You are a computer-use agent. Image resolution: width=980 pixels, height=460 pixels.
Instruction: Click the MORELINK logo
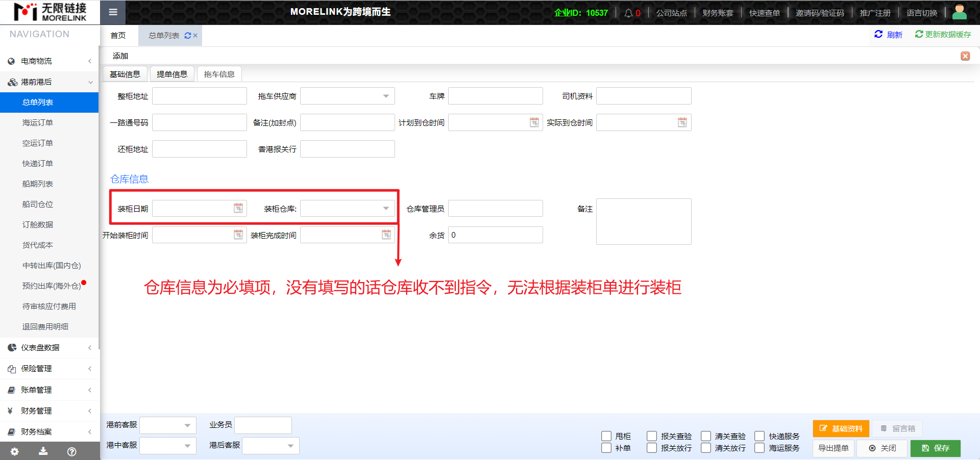(x=50, y=12)
